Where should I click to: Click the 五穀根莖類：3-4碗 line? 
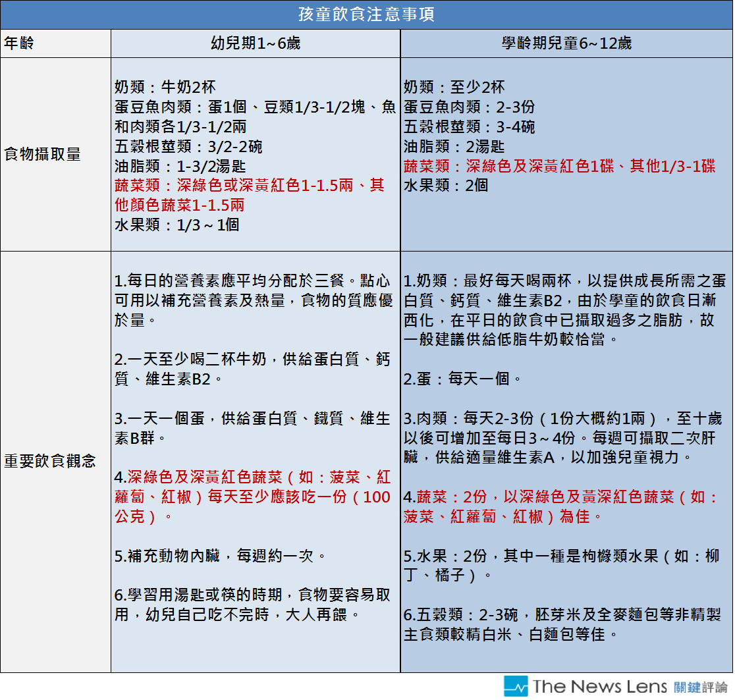(469, 126)
